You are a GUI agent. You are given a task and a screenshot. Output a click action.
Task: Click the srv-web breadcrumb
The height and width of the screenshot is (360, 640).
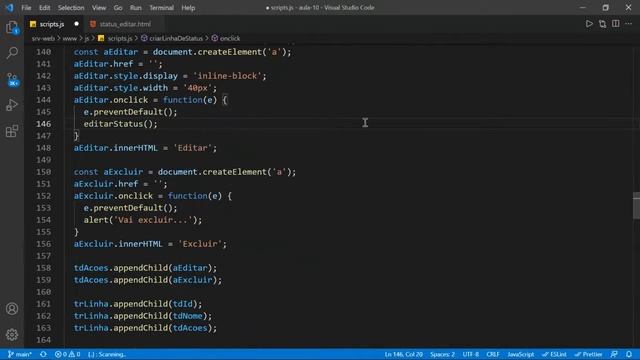point(43,38)
